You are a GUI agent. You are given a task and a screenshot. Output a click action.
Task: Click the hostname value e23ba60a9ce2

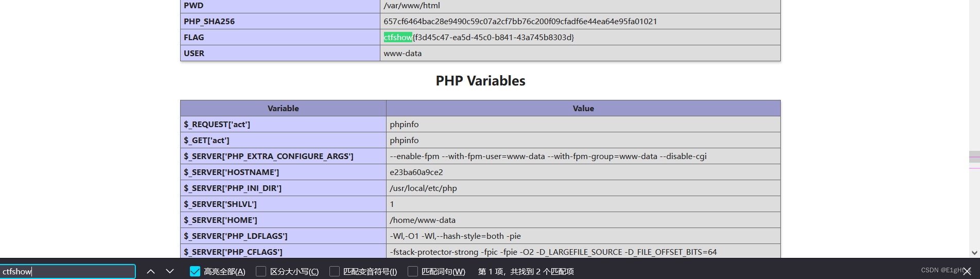pyautogui.click(x=416, y=172)
